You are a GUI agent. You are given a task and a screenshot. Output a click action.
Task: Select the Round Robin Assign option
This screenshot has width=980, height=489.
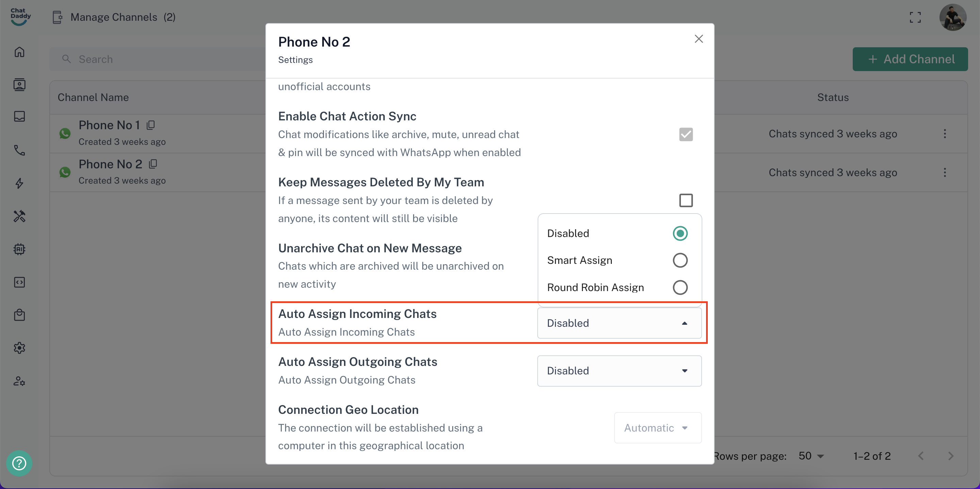(680, 287)
